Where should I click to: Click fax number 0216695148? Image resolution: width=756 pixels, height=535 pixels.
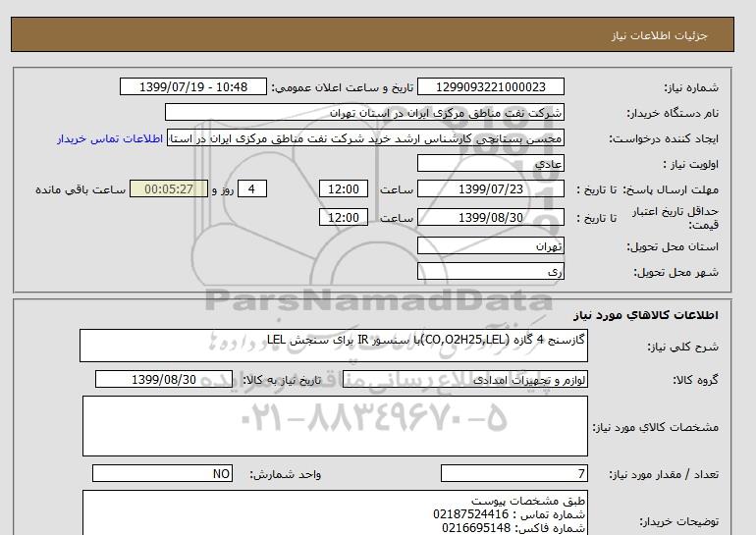pyautogui.click(x=476, y=528)
